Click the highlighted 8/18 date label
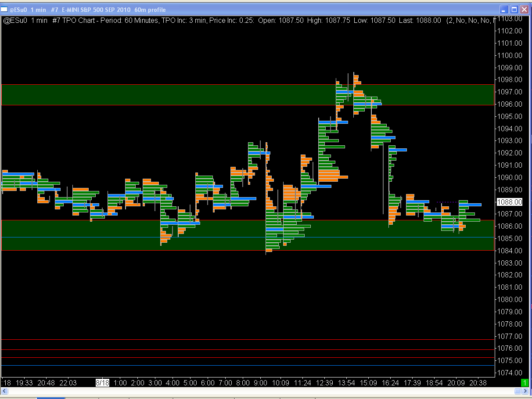Viewport: 532px width, 399px height. coord(103,383)
